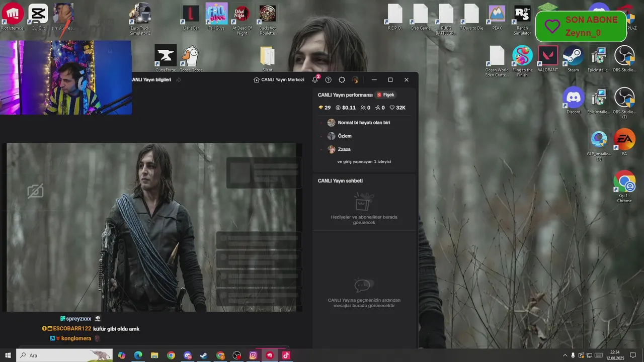Open CurseForge desktop shortcut
The height and width of the screenshot is (362, 644).
(166, 59)
